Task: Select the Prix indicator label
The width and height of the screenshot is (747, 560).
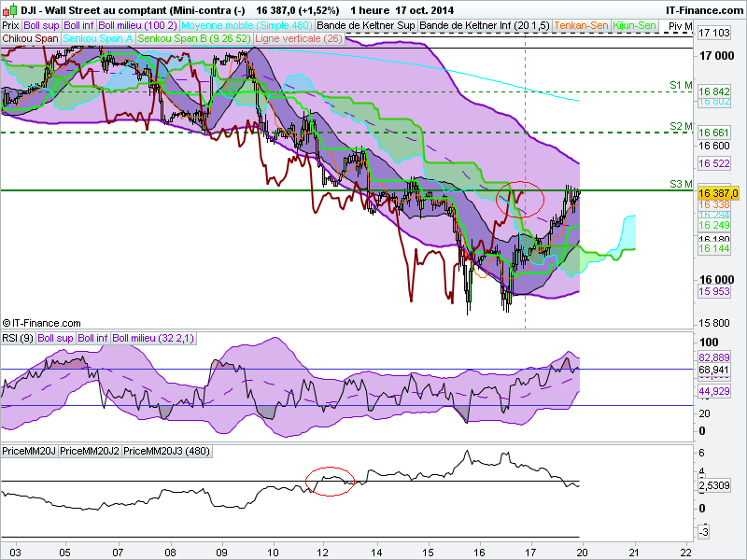Action: tap(11, 26)
